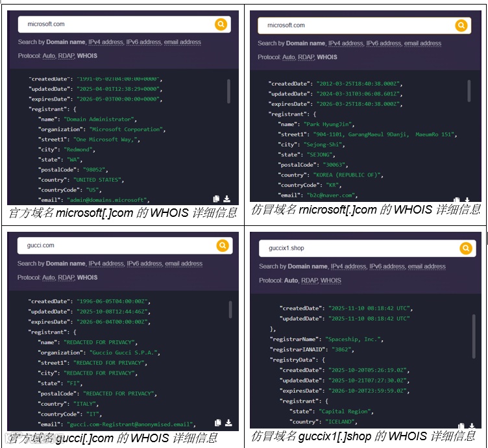488x448 pixels.
Task: Select Domain name search in guccix1.shop panel
Action: tap(308, 266)
